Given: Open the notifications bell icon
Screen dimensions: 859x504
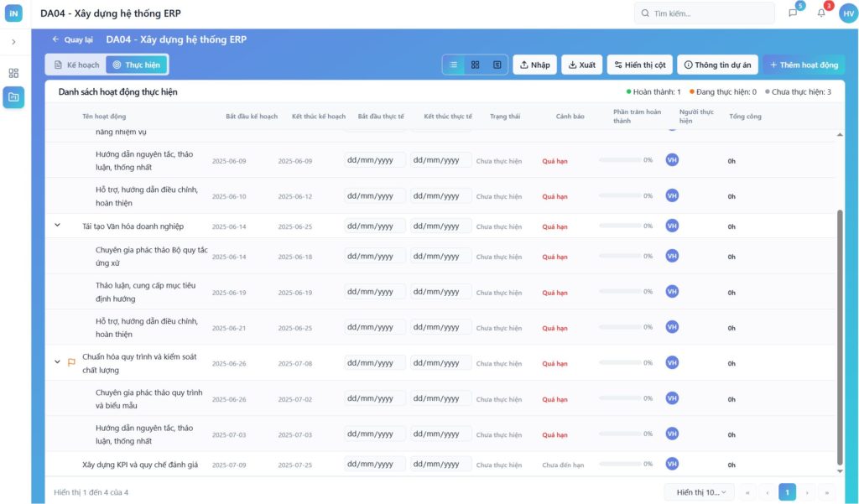Looking at the screenshot, I should click(x=821, y=13).
